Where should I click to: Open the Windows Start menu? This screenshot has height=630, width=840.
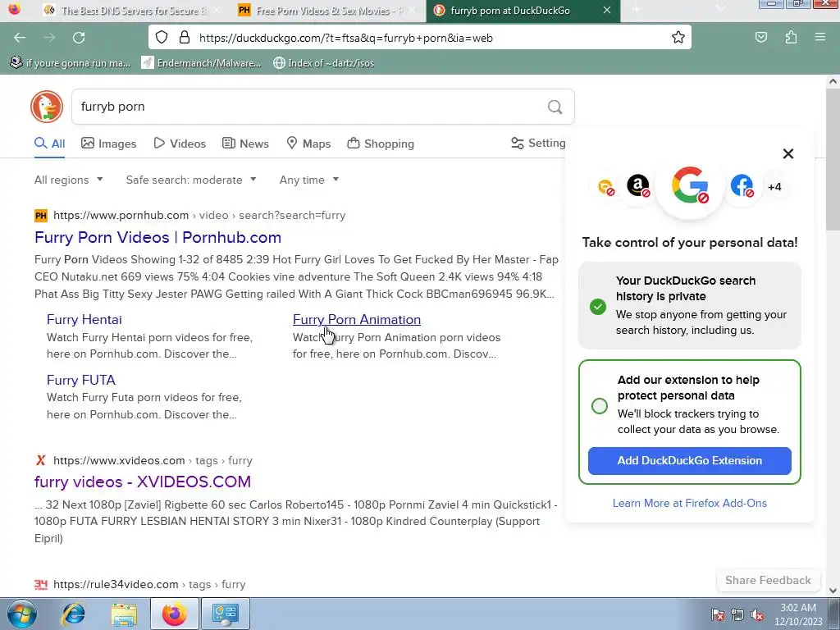point(21,614)
